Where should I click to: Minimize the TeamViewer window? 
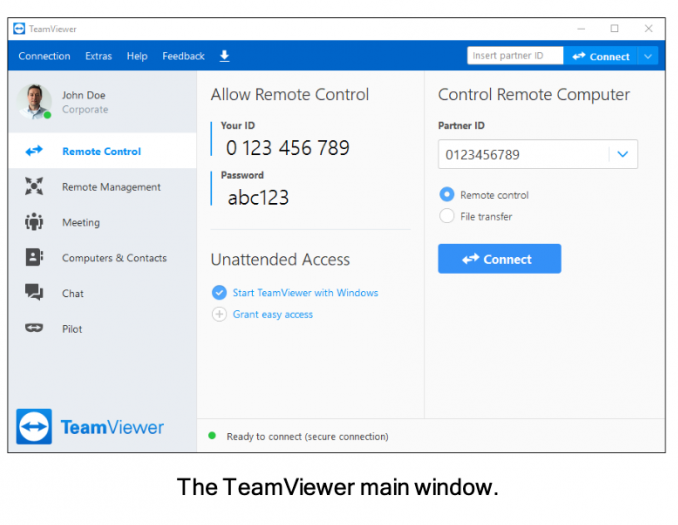pos(581,29)
